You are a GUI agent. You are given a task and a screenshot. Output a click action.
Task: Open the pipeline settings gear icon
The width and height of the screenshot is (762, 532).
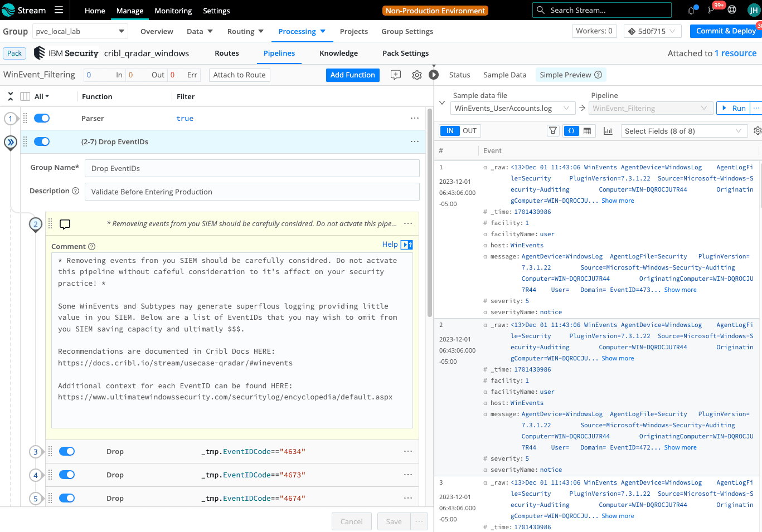click(416, 75)
